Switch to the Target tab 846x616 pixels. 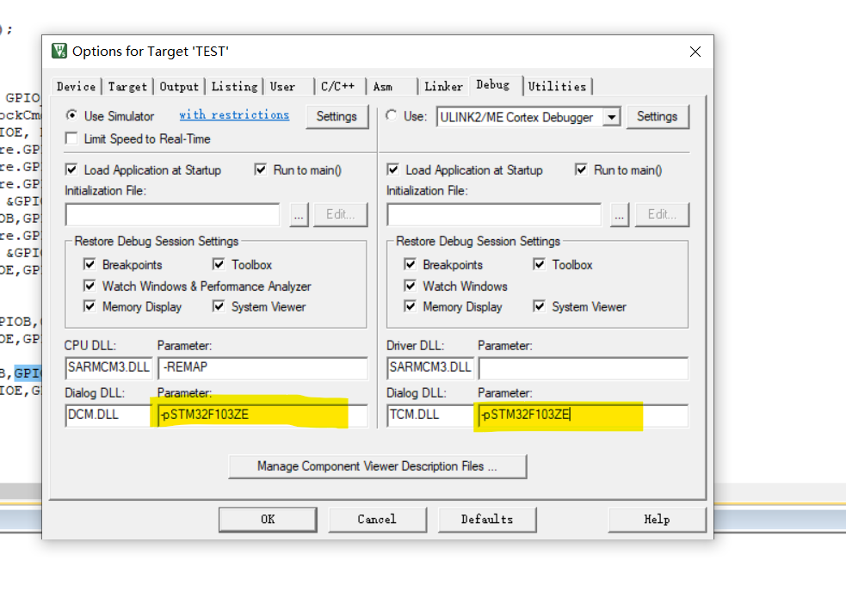tap(127, 87)
